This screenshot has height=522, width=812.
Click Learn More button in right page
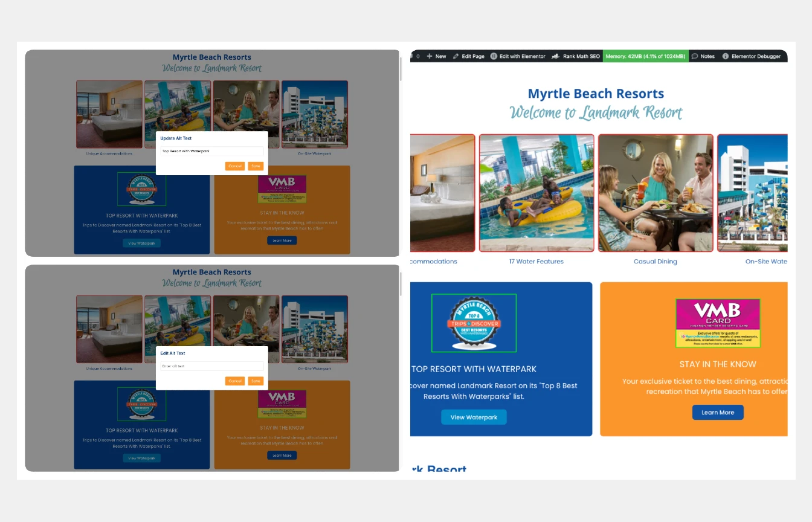pyautogui.click(x=718, y=413)
